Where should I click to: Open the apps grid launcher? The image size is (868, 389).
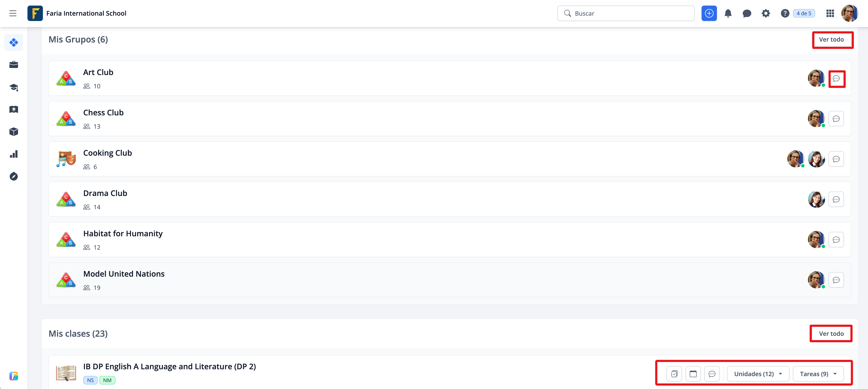[830, 14]
